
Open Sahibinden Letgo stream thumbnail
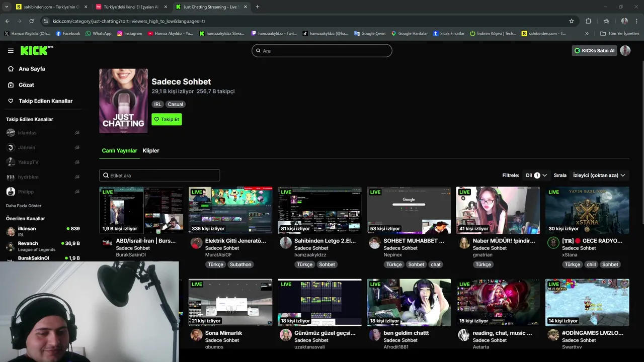pyautogui.click(x=319, y=210)
